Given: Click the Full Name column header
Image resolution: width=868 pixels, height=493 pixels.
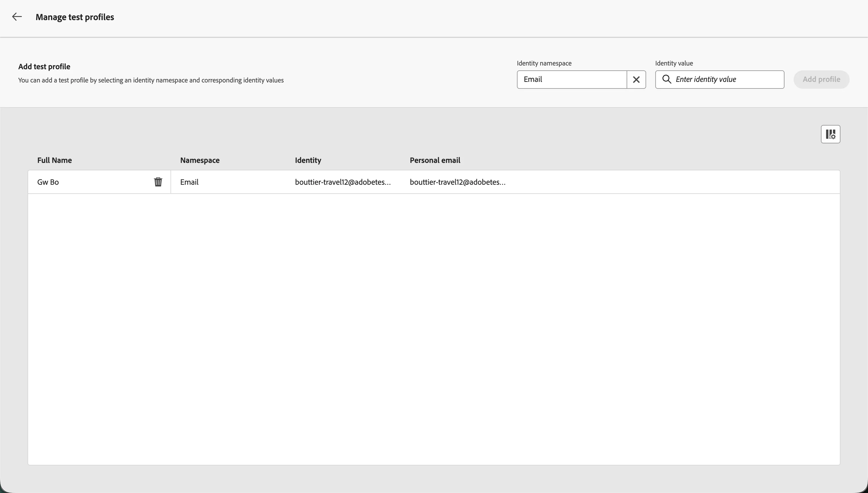Looking at the screenshot, I should (55, 160).
